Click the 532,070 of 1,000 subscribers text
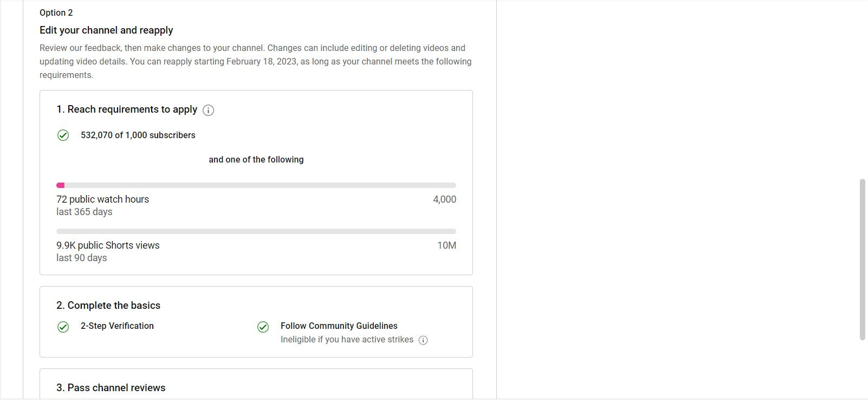This screenshot has width=868, height=402. click(x=138, y=135)
